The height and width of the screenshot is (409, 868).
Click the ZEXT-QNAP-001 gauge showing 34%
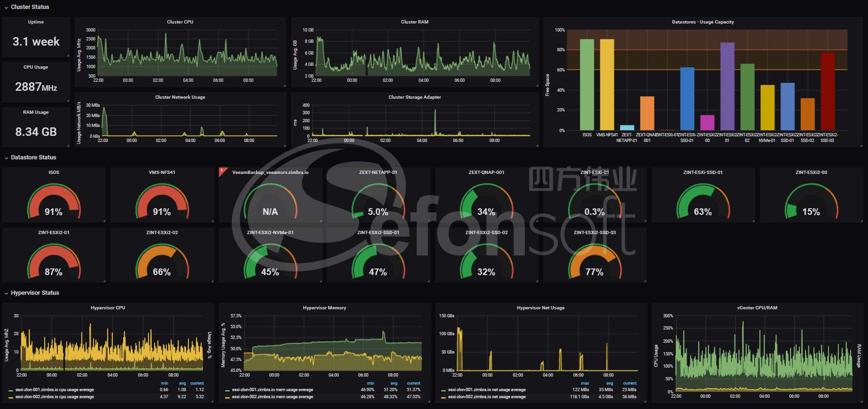pos(486,202)
